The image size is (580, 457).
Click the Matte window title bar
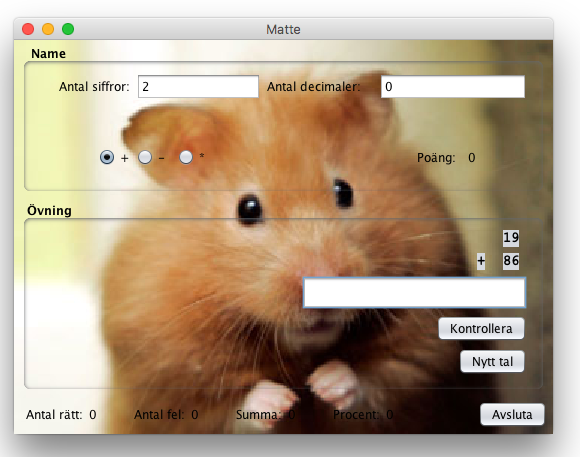(x=283, y=29)
